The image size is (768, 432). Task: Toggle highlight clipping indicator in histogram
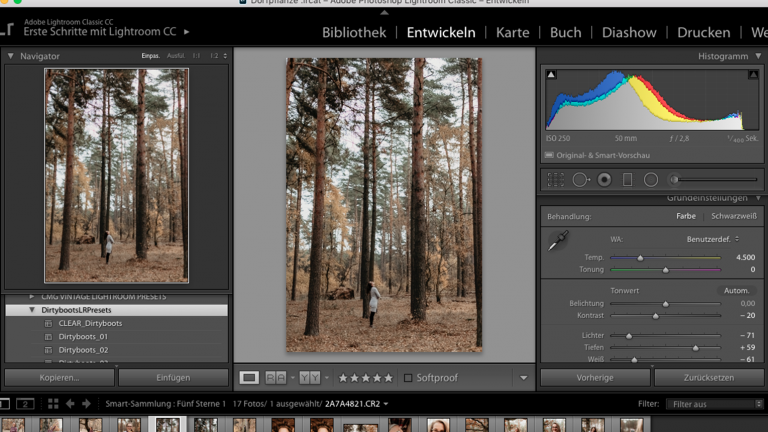pos(753,74)
